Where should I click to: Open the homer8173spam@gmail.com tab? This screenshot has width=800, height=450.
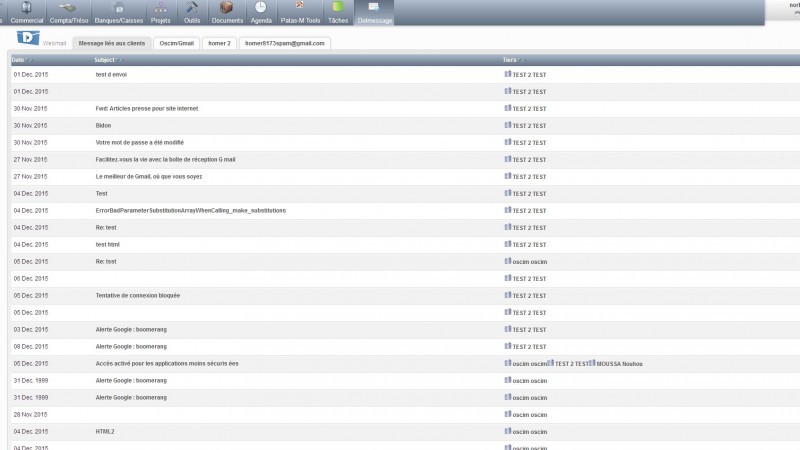point(285,43)
